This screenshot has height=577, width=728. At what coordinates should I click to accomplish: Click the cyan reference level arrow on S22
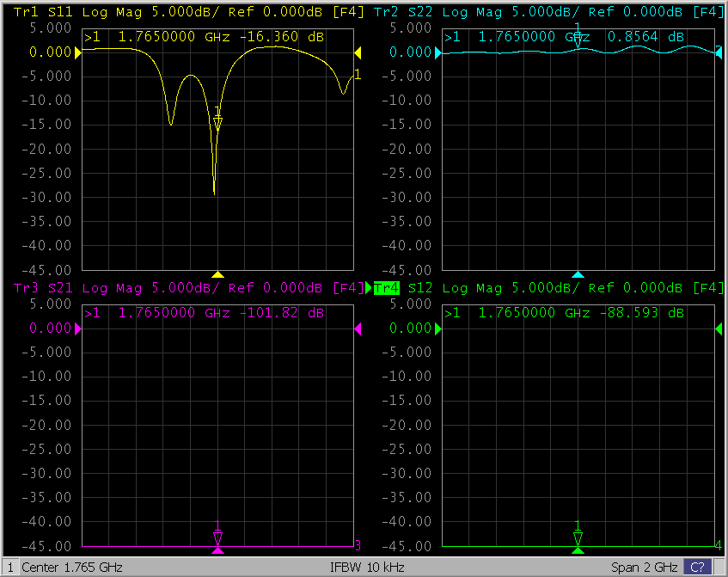438,53
